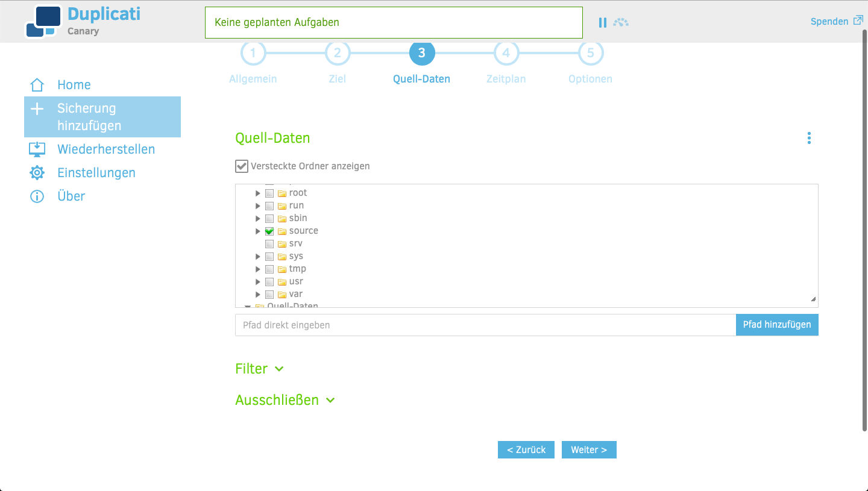The image size is (868, 491).
Task: Uncheck the source folder checkbox
Action: tap(269, 231)
